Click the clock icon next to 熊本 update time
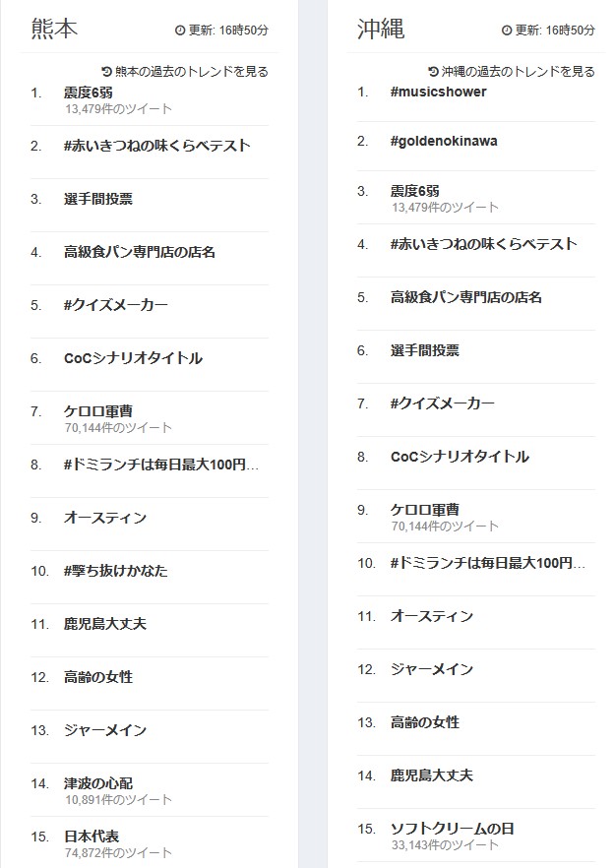This screenshot has height=868, width=615. [180, 31]
